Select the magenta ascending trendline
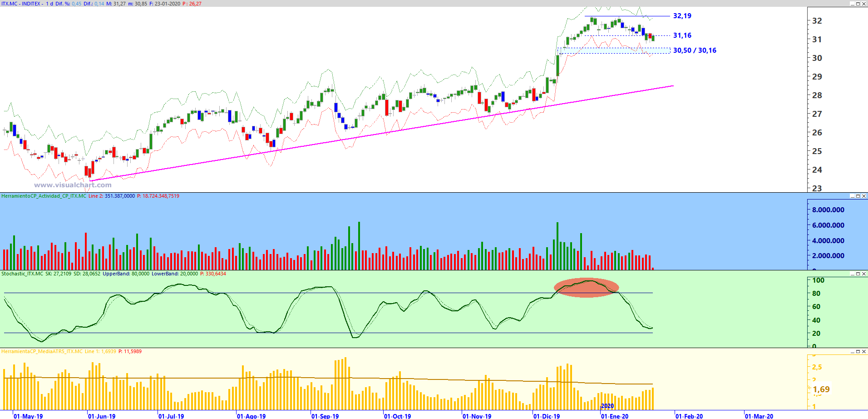Image resolution: width=868 pixels, height=419 pixels. tap(381, 133)
